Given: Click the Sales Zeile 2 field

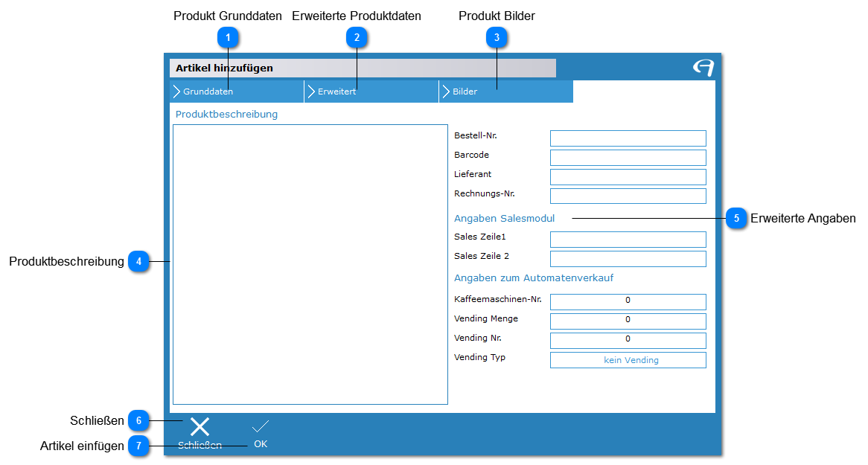Looking at the screenshot, I should [628, 259].
